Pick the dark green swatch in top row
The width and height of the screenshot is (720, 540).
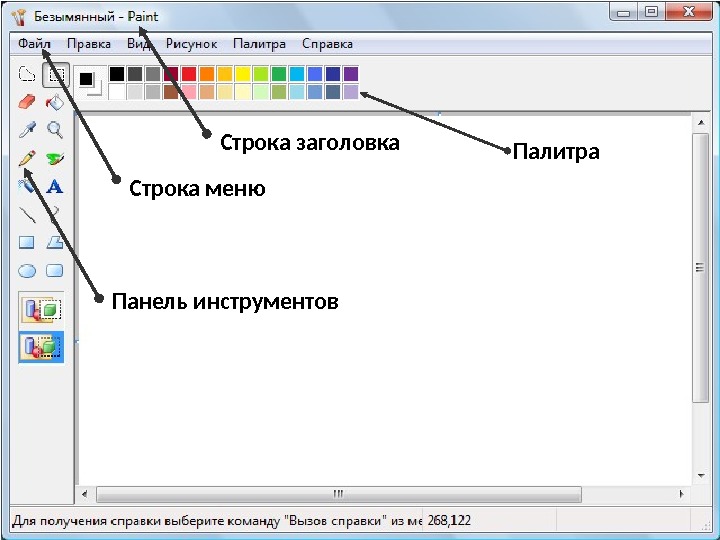click(x=279, y=74)
